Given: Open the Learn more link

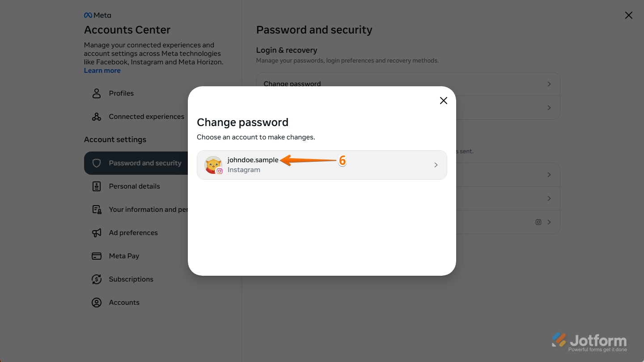Looking at the screenshot, I should pyautogui.click(x=102, y=70).
